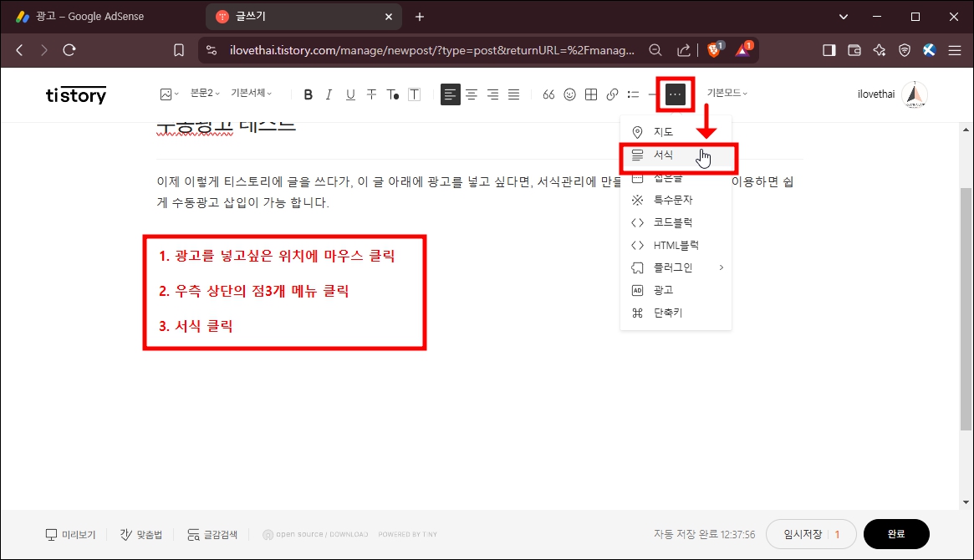The height and width of the screenshot is (560, 974).
Task: Click the image insert icon
Action: click(165, 94)
